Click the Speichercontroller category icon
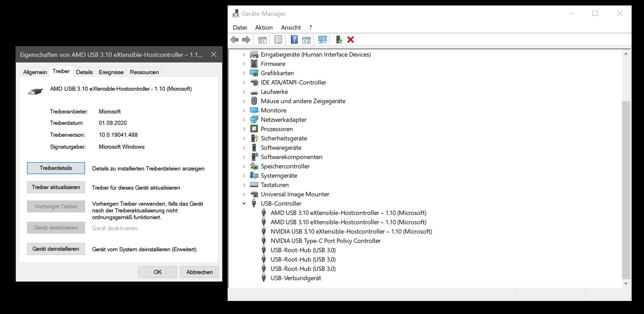This screenshot has height=314, width=644. coord(254,166)
